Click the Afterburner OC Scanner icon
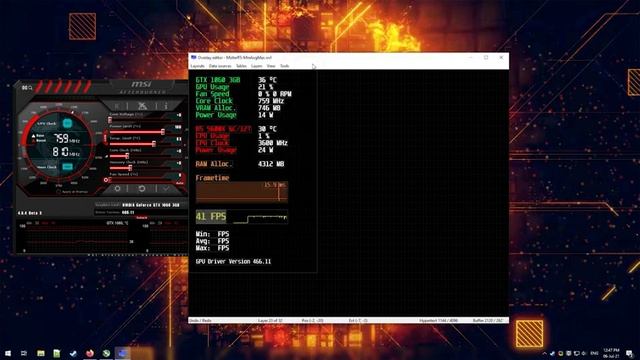640x360 pixels. 142,106
